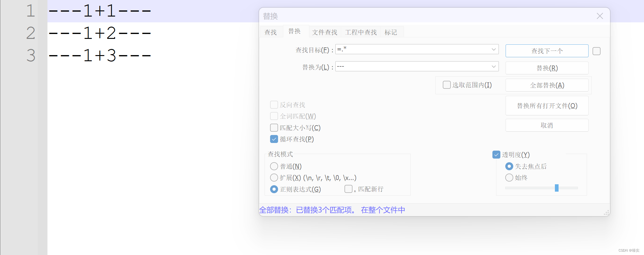Select the 失去焦点后 transparency option
644x255 pixels.
509,166
